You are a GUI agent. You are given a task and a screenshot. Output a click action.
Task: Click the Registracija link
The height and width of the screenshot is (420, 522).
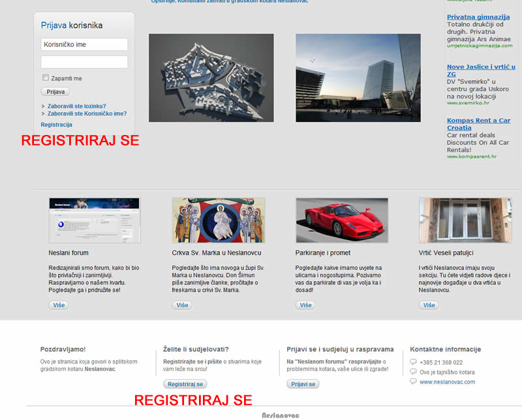click(x=56, y=125)
